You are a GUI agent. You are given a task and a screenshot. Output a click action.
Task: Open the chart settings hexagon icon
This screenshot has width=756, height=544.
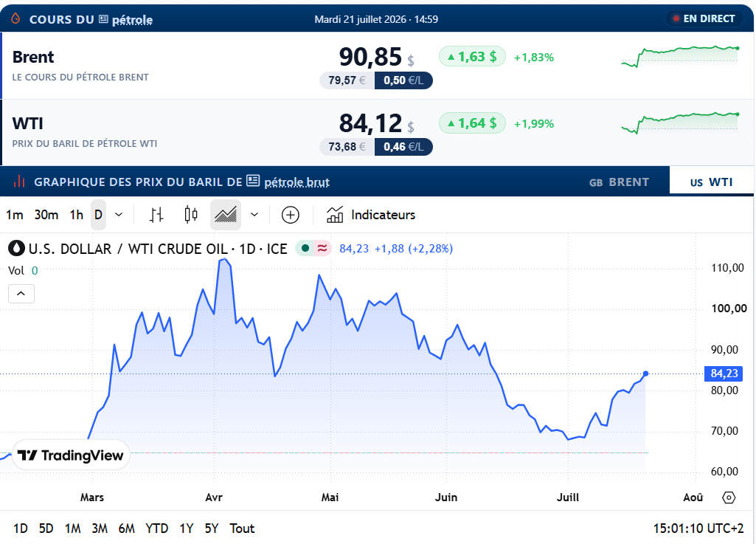coord(729,497)
